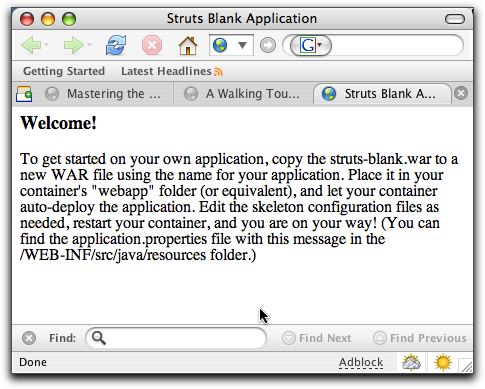Select the Struts Blank A... tab

click(382, 94)
